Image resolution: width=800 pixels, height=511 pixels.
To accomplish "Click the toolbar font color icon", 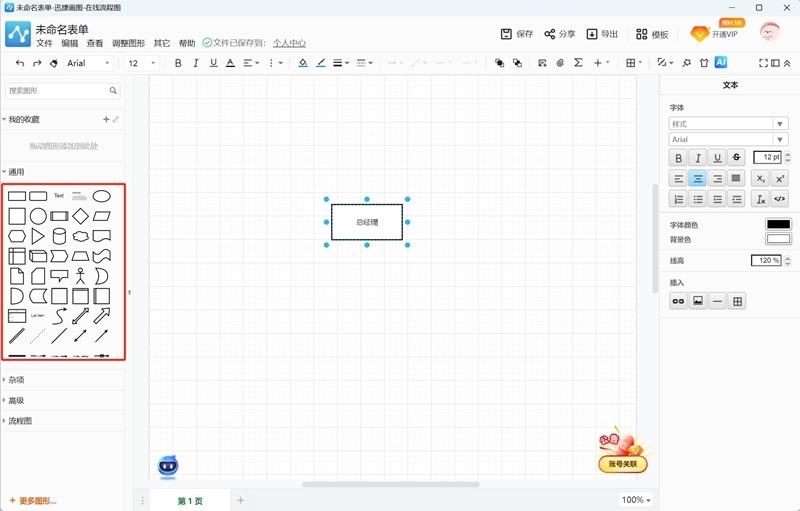I will point(230,63).
